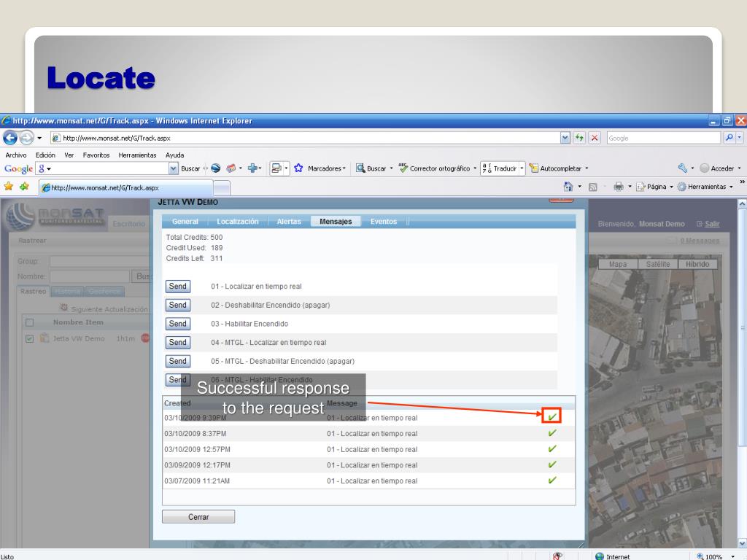Select the Mensajes tab
This screenshot has width=747, height=560.
(x=336, y=222)
